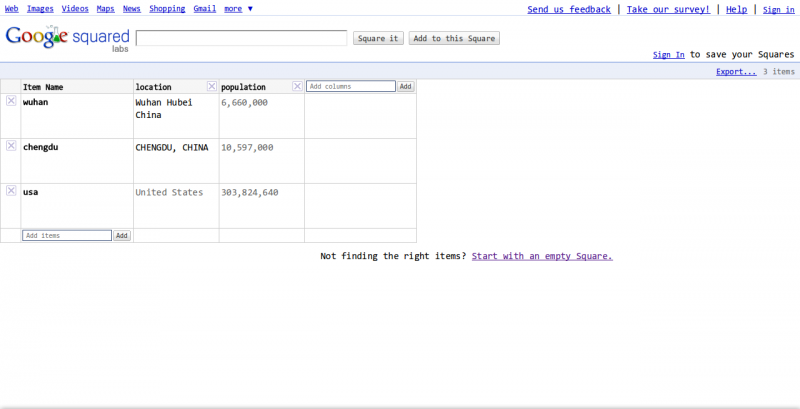This screenshot has width=800, height=409.
Task: Select the 303,824,640 population value
Action: point(249,192)
